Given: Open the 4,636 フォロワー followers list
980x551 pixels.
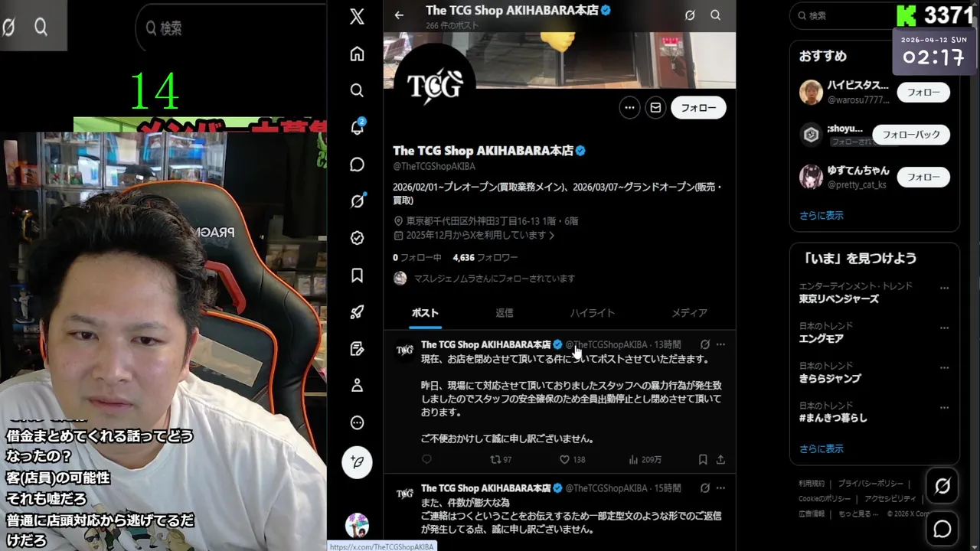Looking at the screenshot, I should [485, 258].
